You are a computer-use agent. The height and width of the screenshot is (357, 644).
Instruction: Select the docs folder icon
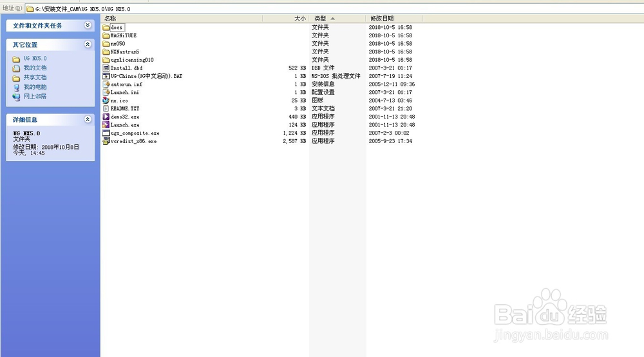pos(106,28)
